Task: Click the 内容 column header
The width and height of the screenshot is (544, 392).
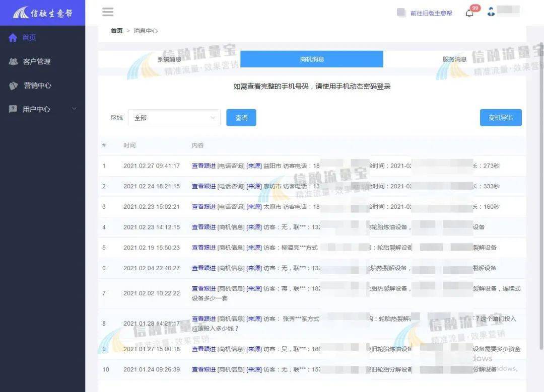Action: tap(198, 145)
